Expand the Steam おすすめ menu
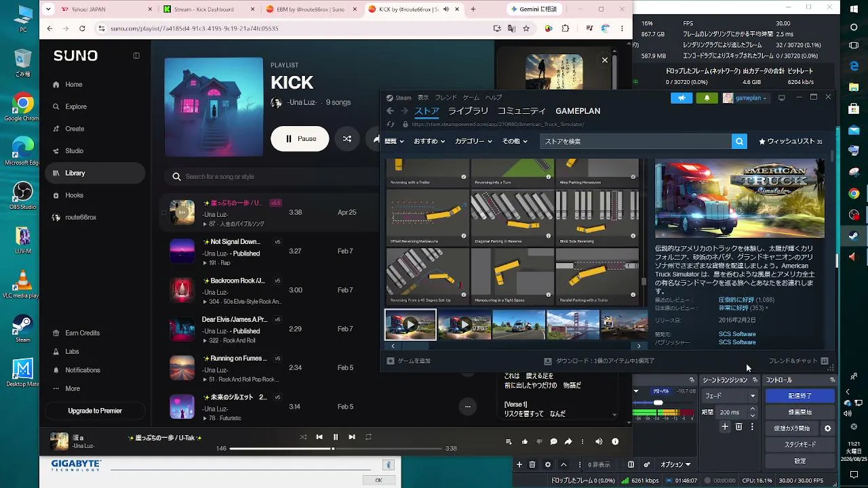 (x=429, y=141)
